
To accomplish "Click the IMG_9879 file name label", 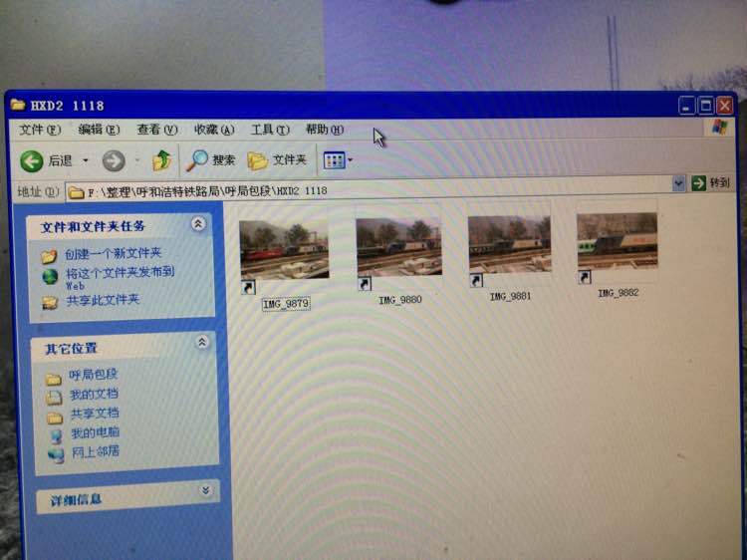I will click(286, 304).
